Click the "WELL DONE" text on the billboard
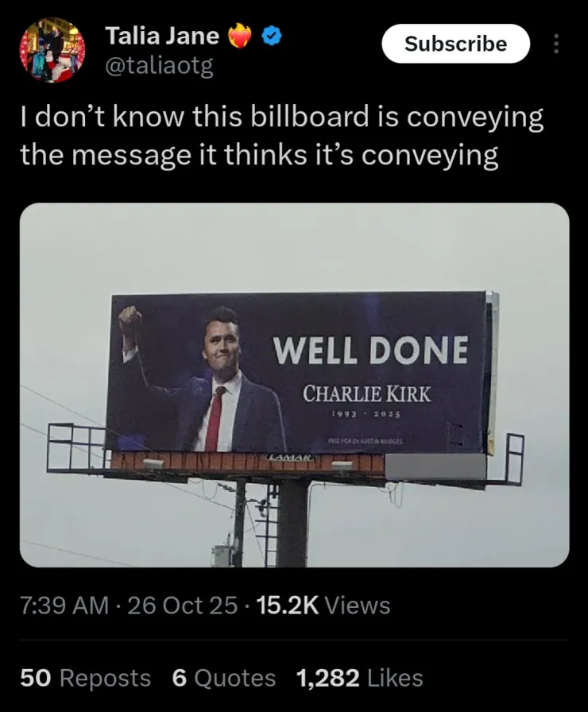 (x=370, y=350)
